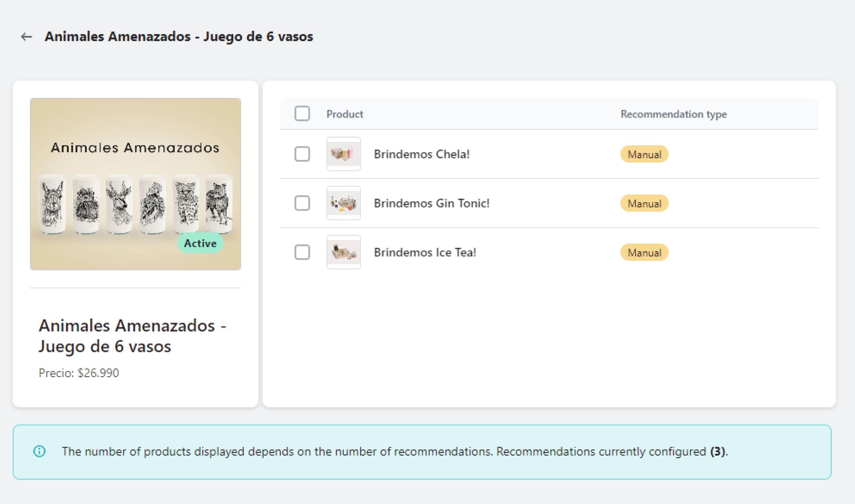Viewport: 855px width, 504px height.
Task: Click the back arrow icon
Action: [x=26, y=37]
